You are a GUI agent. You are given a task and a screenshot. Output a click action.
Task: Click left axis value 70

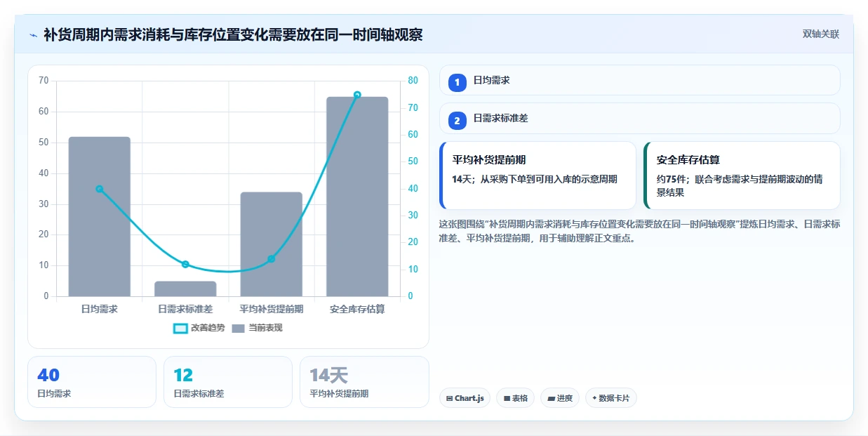click(44, 81)
